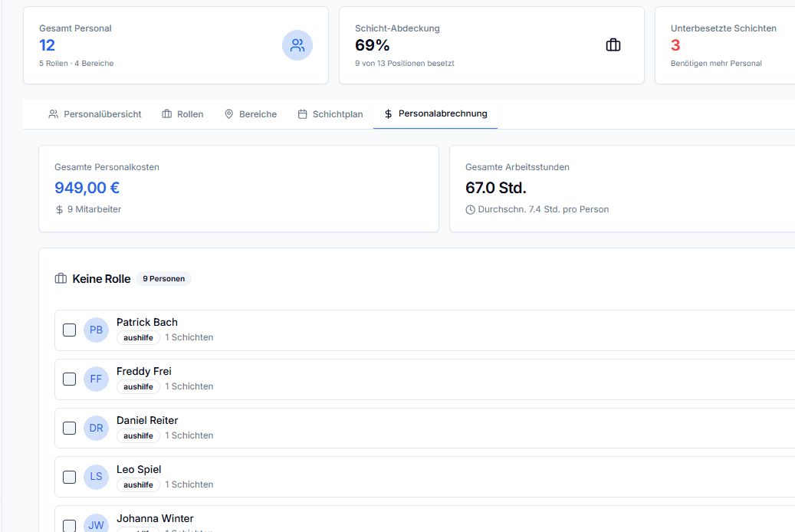Click the name Daniel Reiter
795x532 pixels.
[147, 420]
